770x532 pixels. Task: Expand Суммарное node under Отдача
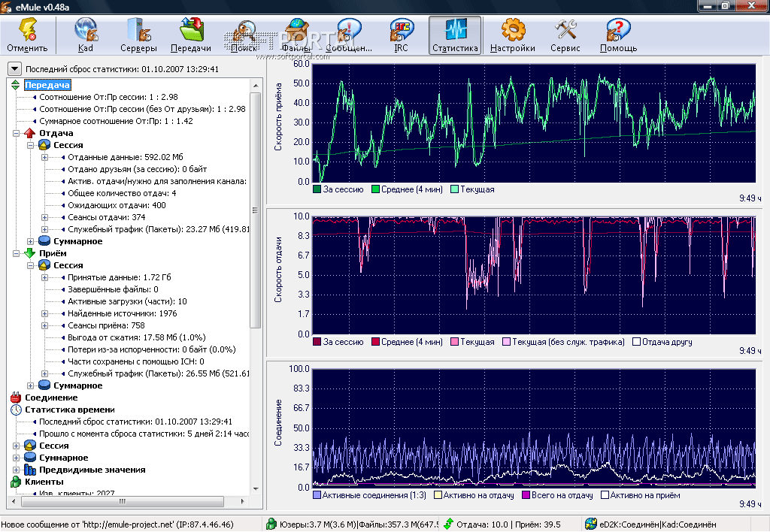pyautogui.click(x=31, y=241)
